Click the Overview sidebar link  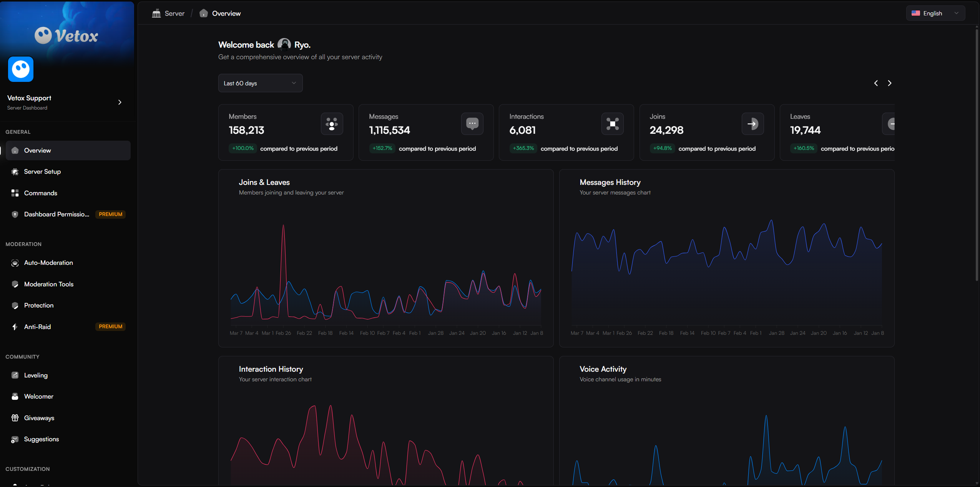(x=37, y=150)
